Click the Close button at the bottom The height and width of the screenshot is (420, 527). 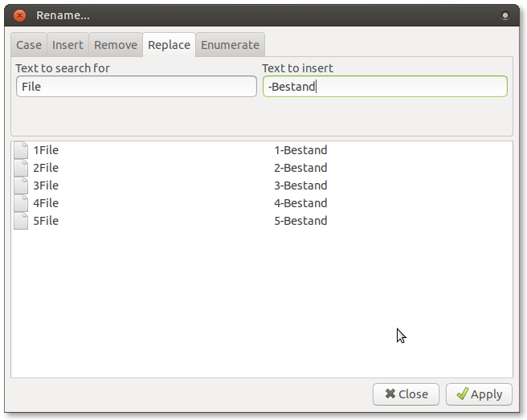(406, 394)
